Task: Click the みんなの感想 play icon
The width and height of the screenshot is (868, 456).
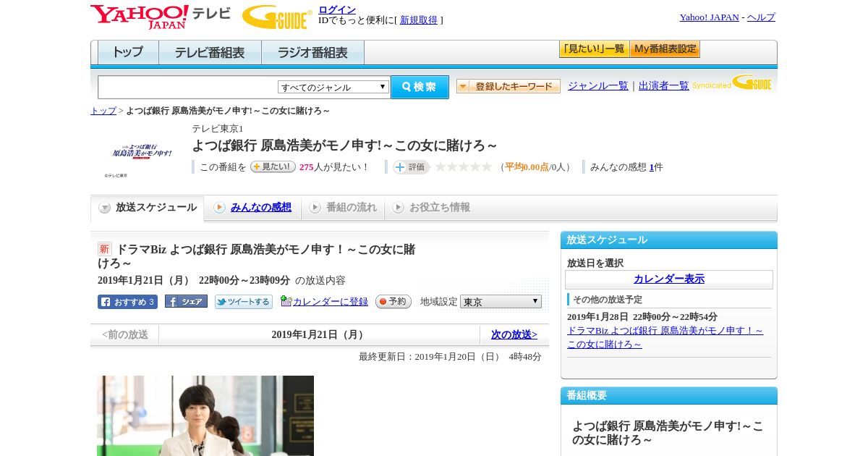Action: tap(219, 208)
